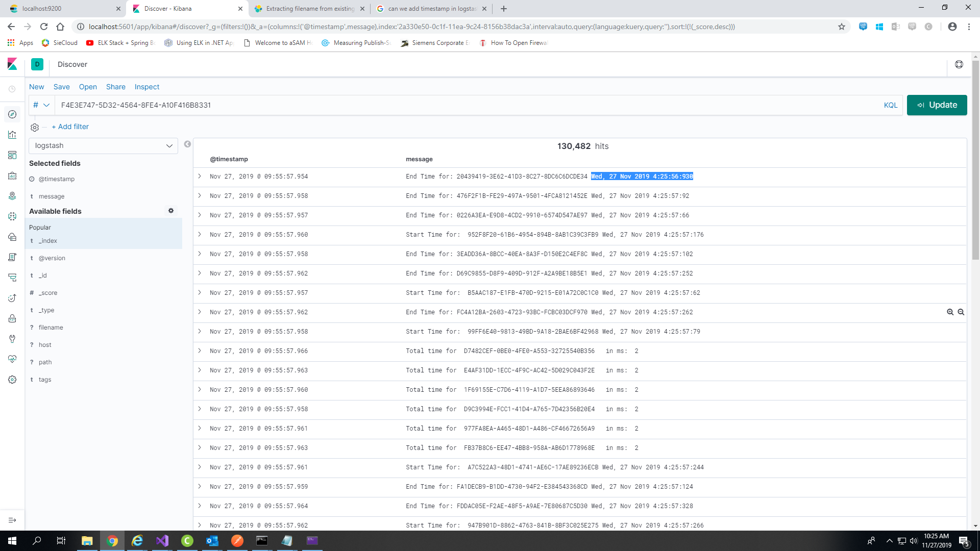Viewport: 980px width, 551px height.
Task: Open saved query hash dropdown
Action: click(41, 105)
